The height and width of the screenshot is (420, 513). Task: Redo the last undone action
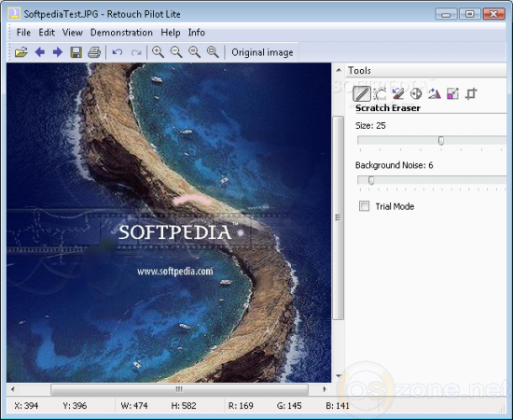(x=136, y=52)
